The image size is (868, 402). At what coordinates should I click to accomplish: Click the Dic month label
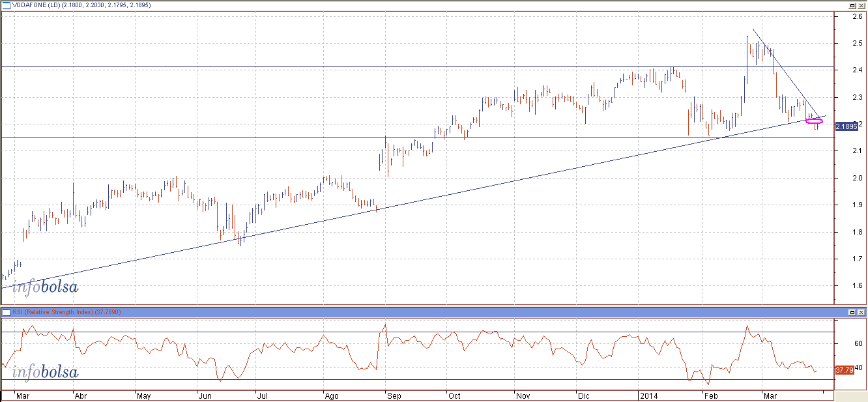tap(585, 395)
